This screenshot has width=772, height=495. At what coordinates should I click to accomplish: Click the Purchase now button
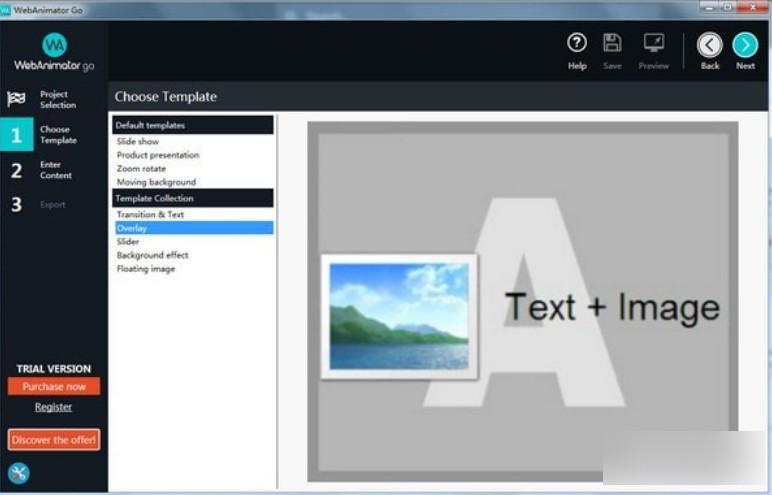(54, 386)
